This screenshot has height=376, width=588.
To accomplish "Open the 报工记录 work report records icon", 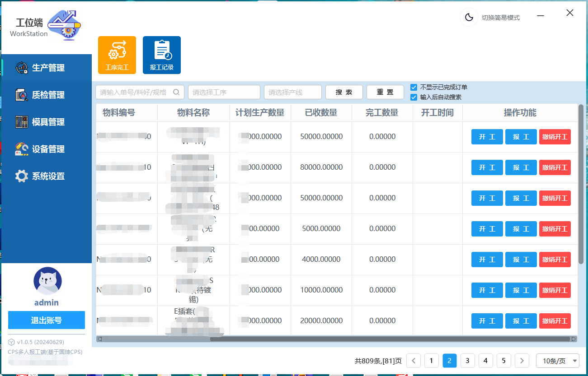I will point(161,55).
